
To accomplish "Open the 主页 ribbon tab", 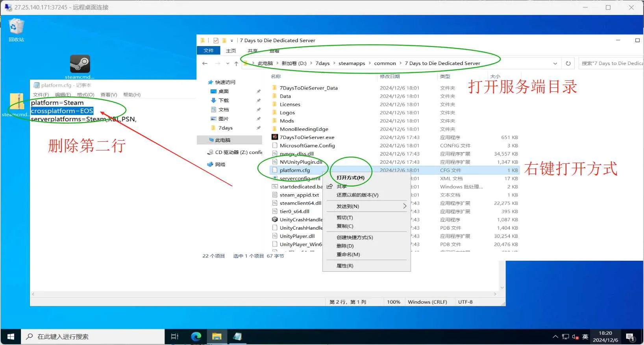I will pos(231,51).
